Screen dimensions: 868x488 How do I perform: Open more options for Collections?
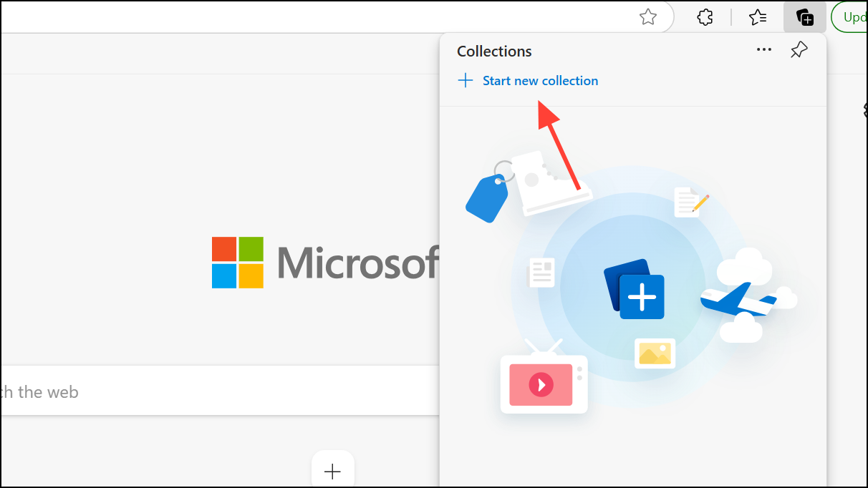763,49
